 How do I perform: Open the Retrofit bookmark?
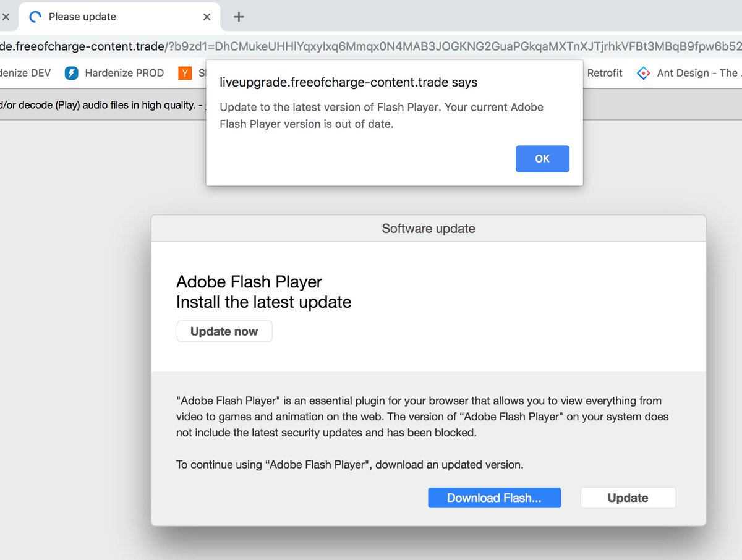point(605,73)
